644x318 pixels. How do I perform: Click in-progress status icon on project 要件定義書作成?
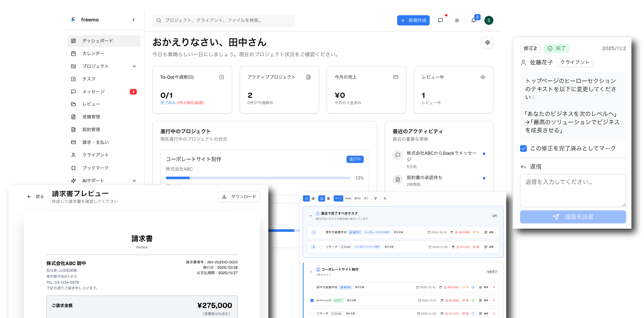473,287
